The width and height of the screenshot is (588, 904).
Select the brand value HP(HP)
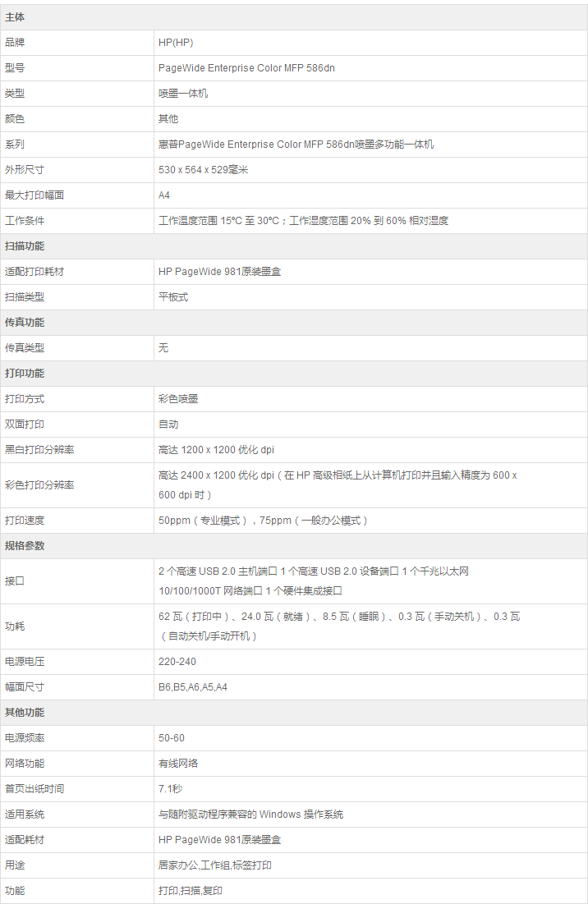(x=176, y=43)
